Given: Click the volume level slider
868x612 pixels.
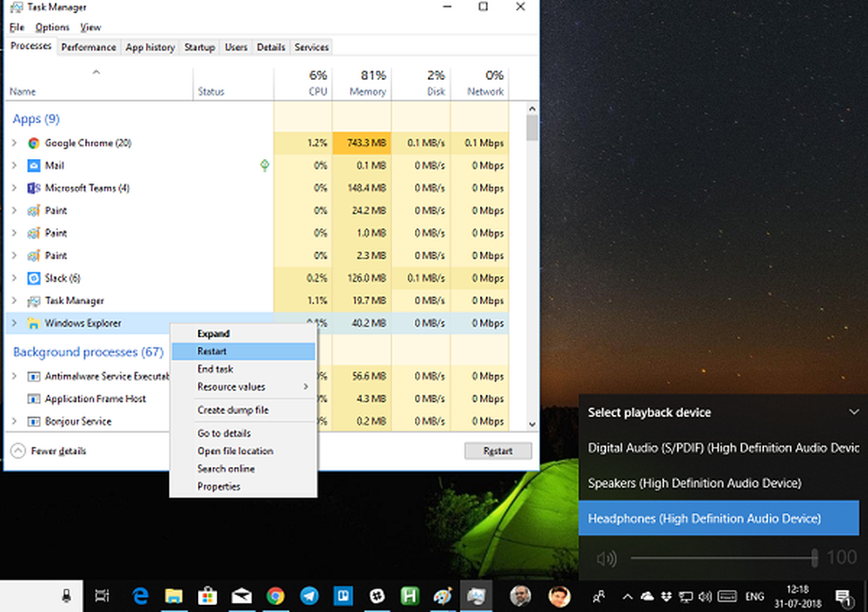Looking at the screenshot, I should (x=722, y=558).
